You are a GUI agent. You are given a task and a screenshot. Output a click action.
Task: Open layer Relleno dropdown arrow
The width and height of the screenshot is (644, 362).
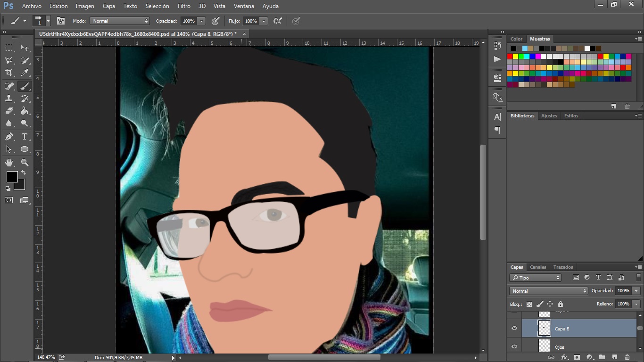tap(636, 304)
